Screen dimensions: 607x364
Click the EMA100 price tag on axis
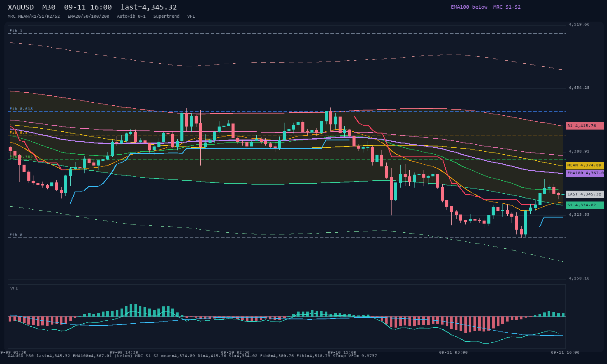coord(585,173)
